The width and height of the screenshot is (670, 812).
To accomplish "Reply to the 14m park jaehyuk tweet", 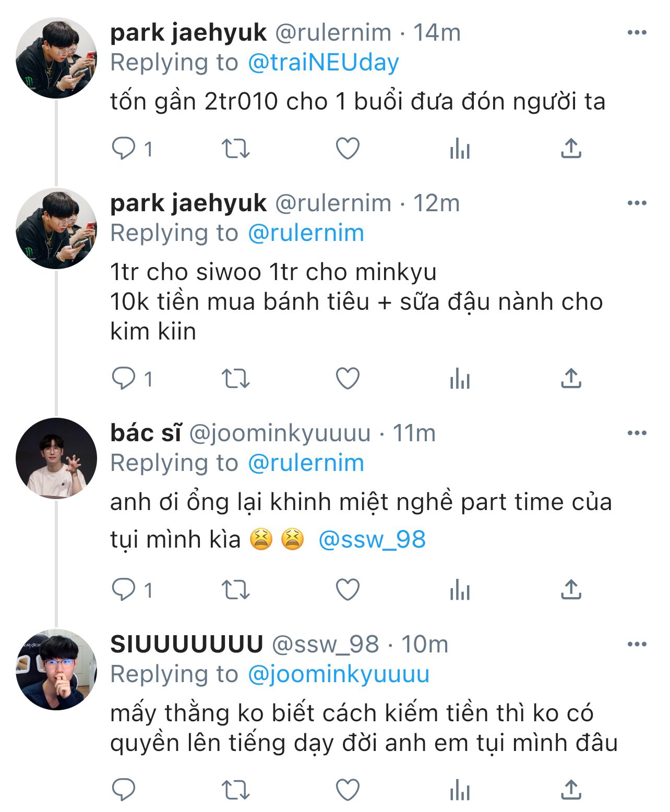I will (x=124, y=149).
